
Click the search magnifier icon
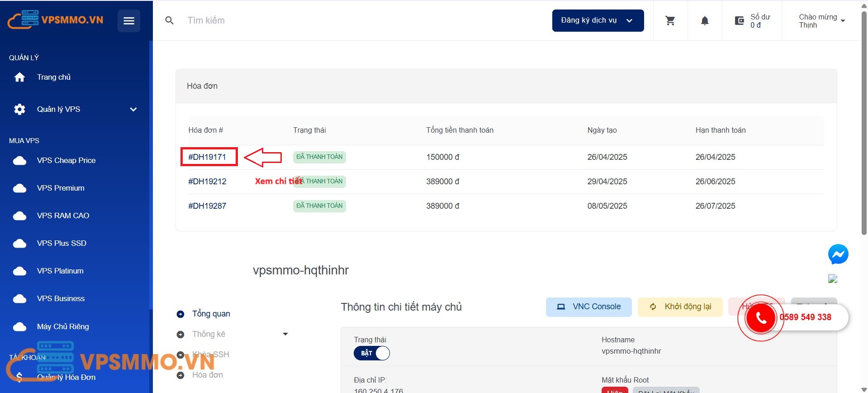(x=170, y=21)
